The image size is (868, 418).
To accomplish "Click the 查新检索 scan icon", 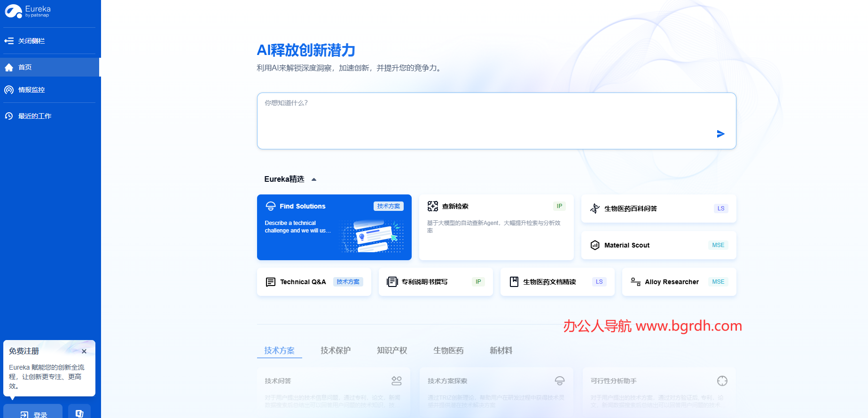I will 432,206.
